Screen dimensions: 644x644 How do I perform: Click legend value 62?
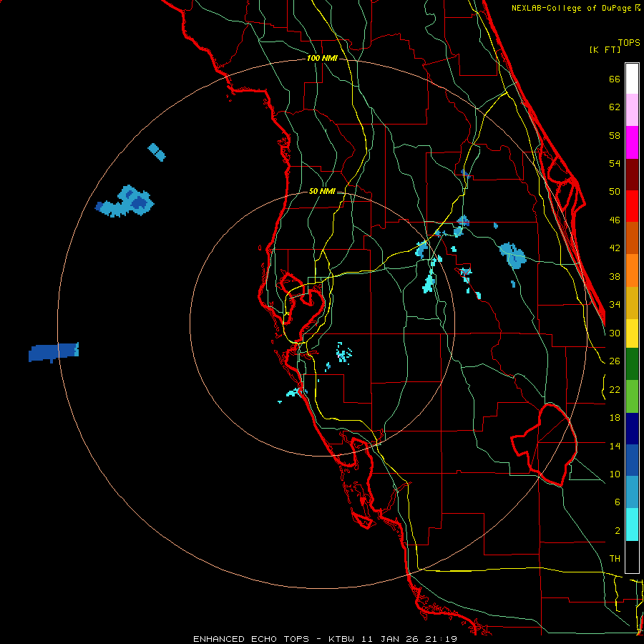click(x=615, y=107)
